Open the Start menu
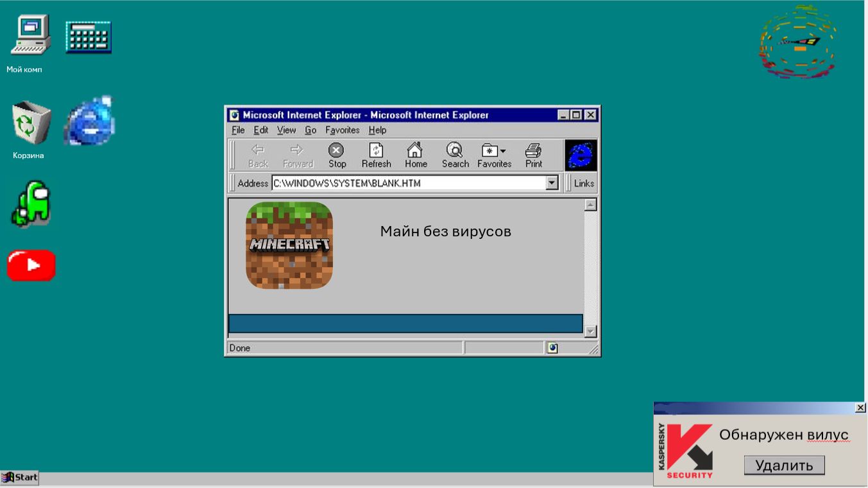This screenshot has height=488, width=868. (20, 477)
